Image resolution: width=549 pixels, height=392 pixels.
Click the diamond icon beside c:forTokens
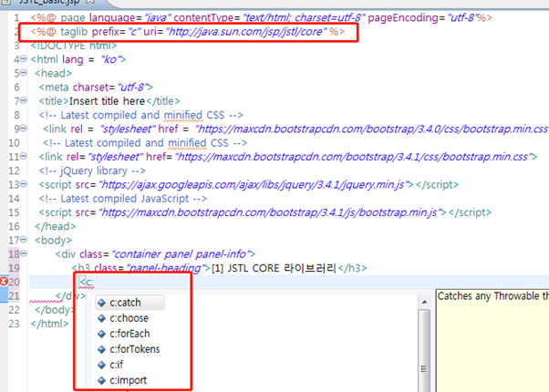[x=101, y=349]
